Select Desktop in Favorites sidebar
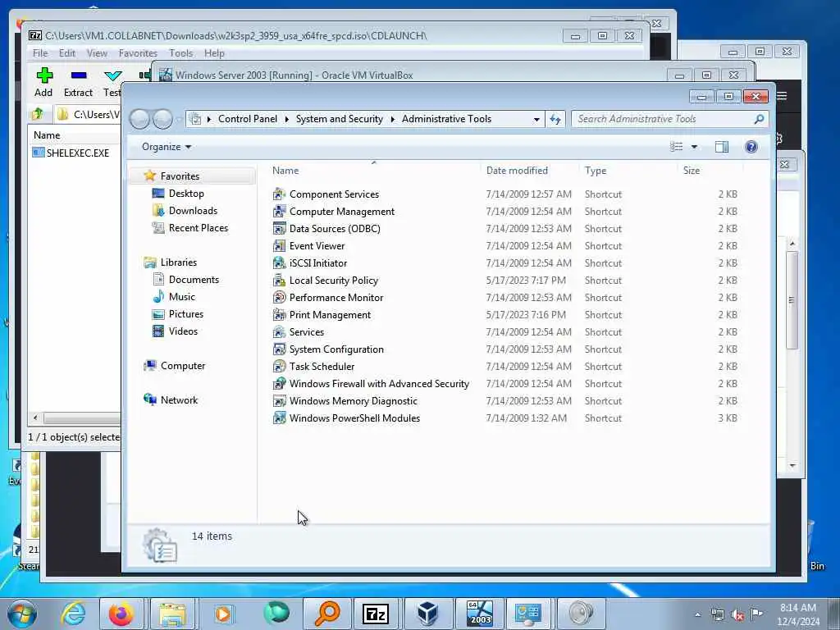840x630 pixels. (x=186, y=194)
